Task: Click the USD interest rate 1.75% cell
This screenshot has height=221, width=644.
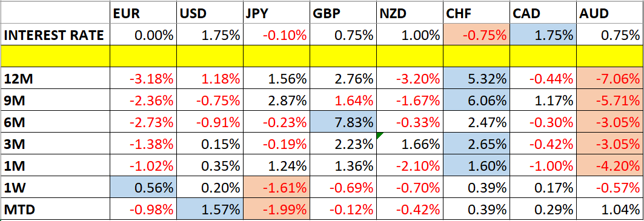Action: (x=210, y=35)
